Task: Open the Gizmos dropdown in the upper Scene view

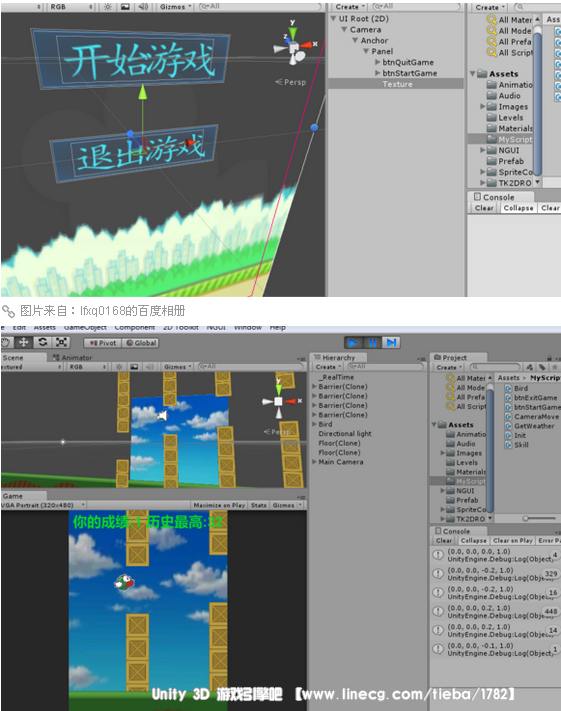Action: (x=176, y=7)
